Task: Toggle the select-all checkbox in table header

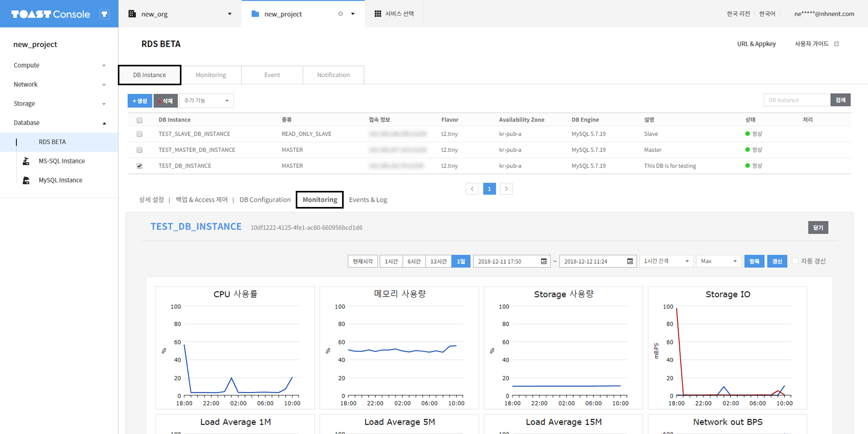Action: tap(139, 120)
